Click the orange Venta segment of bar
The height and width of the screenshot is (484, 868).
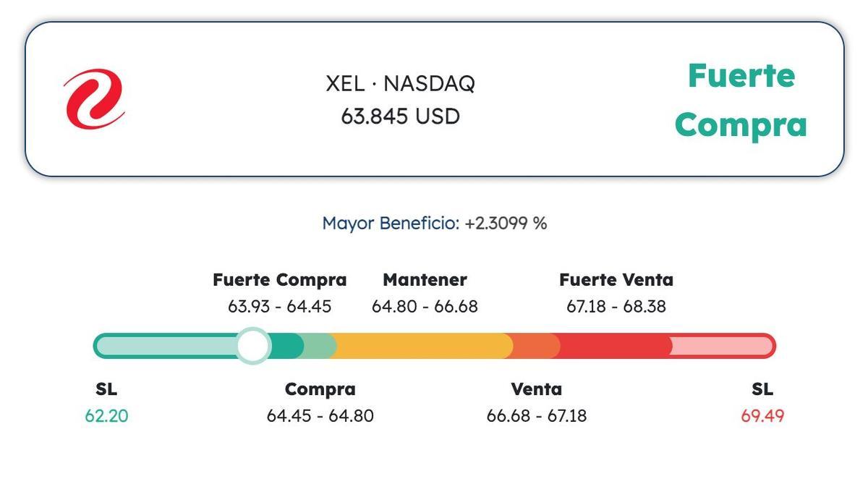(535, 347)
